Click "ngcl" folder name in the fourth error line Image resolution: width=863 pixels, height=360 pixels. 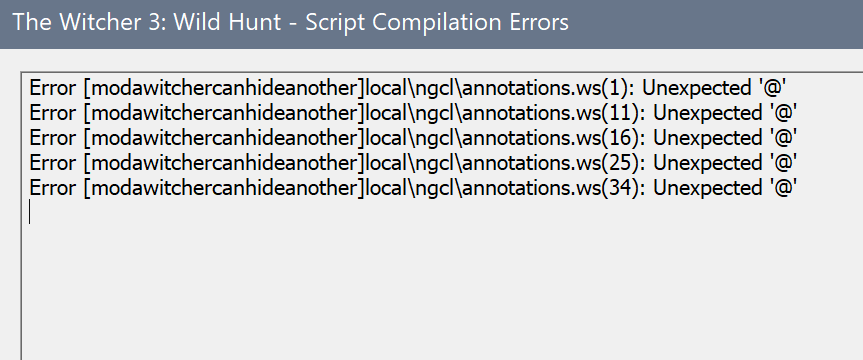(x=433, y=164)
